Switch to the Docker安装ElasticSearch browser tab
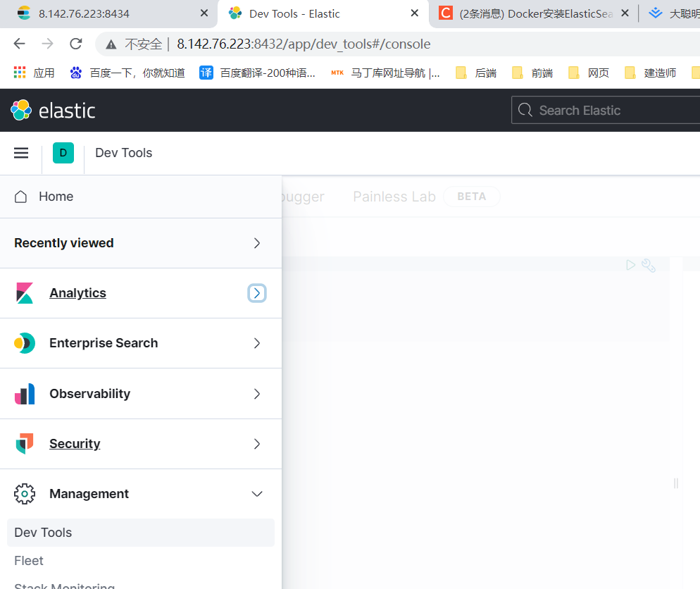This screenshot has height=589, width=700. (534, 14)
